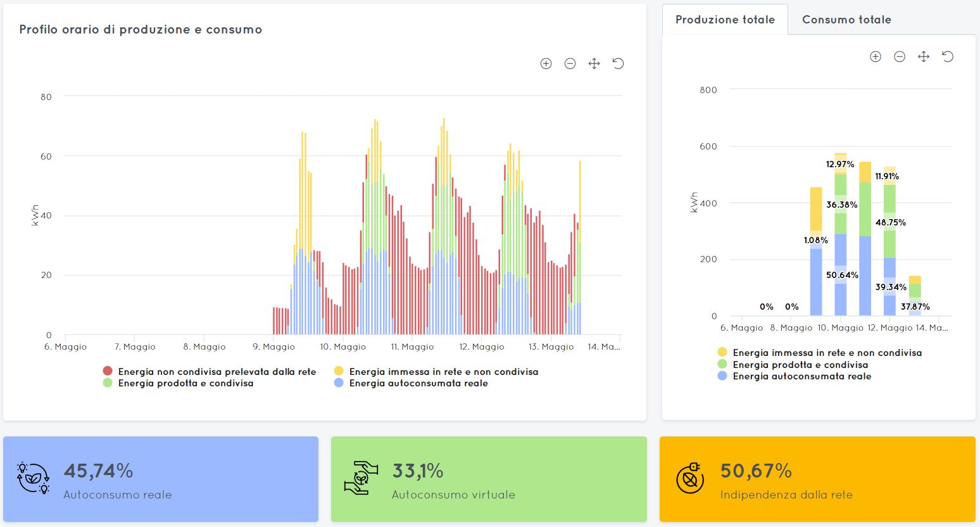Toggle 'Energia prodotta e condivisa' series in hourly chart
Screen dimensions: 980x527
[178, 383]
